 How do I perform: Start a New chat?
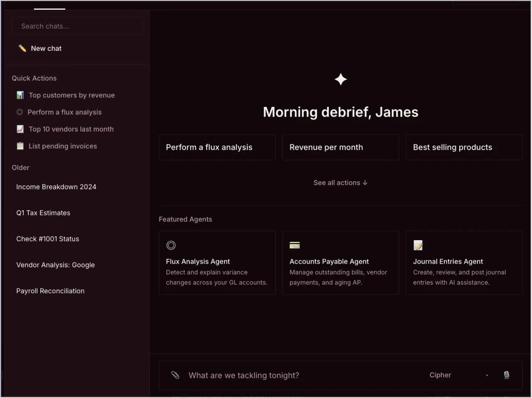77,48
